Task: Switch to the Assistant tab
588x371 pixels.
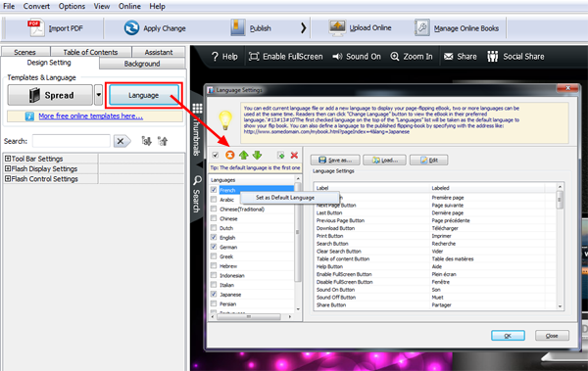Action: tap(159, 52)
